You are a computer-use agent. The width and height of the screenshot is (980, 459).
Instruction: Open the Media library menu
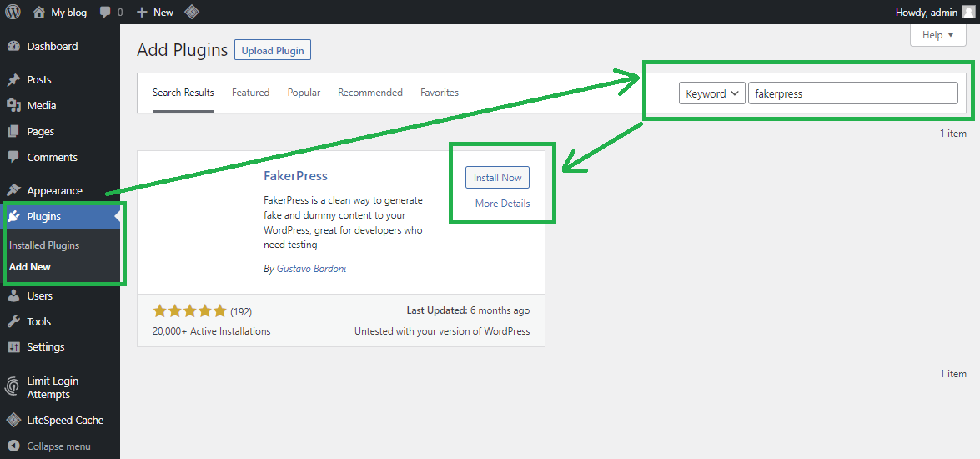(42, 106)
